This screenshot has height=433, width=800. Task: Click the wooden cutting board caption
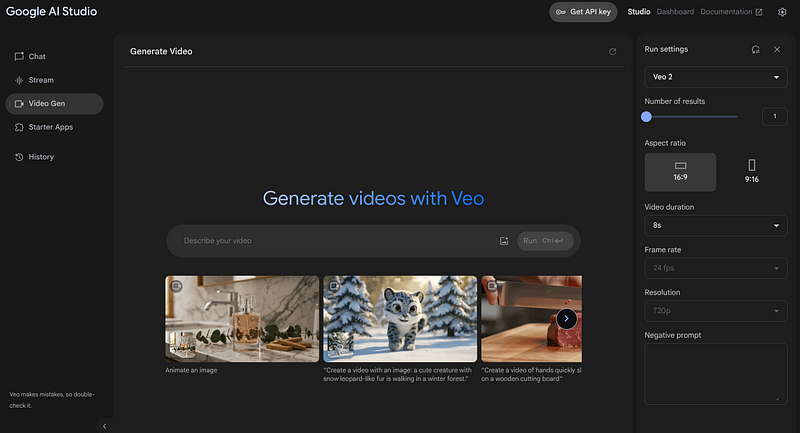531,374
